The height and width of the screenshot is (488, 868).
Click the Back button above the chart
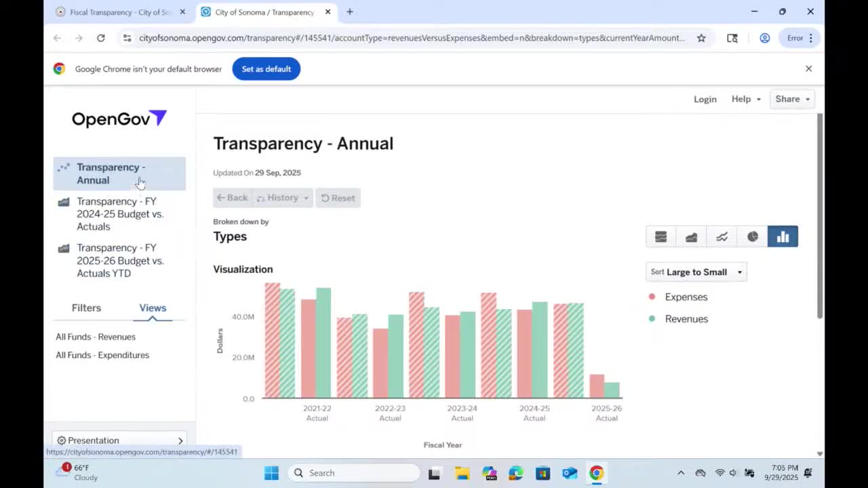(x=233, y=198)
